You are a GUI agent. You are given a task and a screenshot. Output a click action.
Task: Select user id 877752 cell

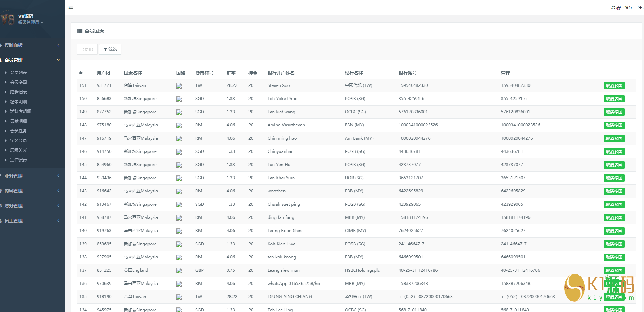tap(104, 112)
